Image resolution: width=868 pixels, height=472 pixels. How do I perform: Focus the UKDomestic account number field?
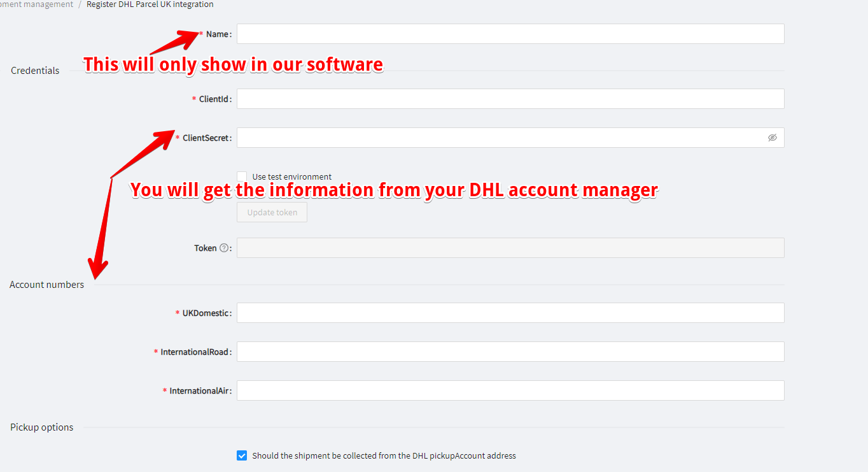(x=510, y=313)
